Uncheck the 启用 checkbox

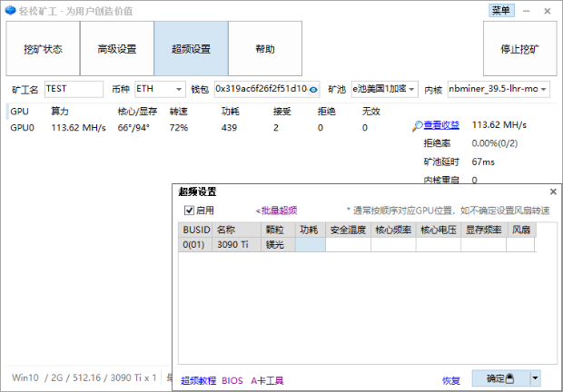[189, 211]
